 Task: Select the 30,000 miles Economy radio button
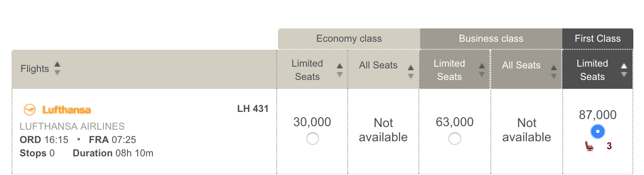pos(312,139)
